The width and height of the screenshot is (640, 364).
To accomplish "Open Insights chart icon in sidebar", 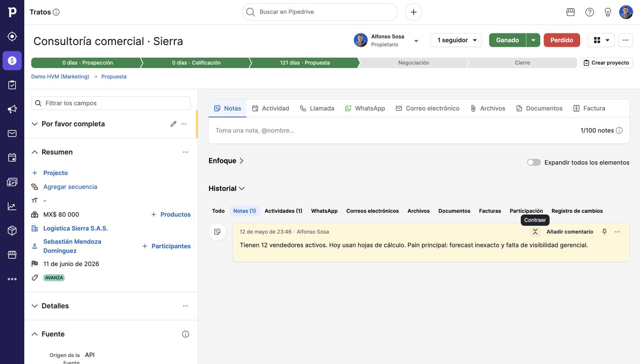I will point(12,206).
